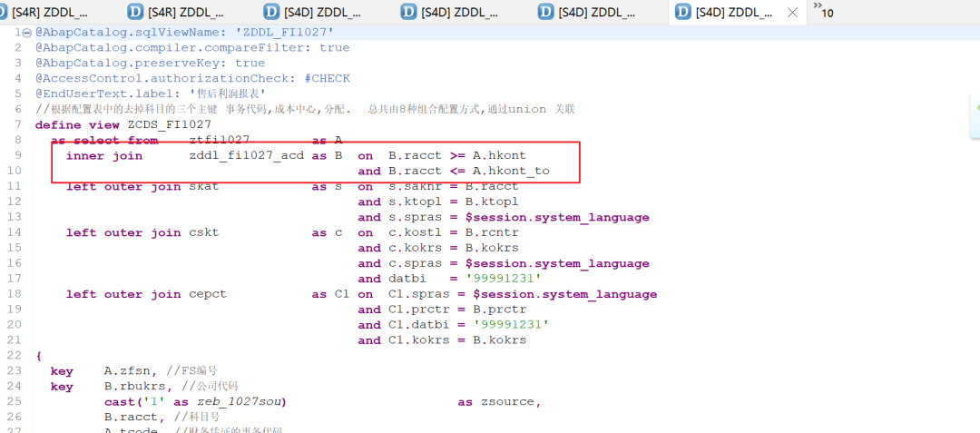Collapse the annotation fold toggle at line 1

[x=27, y=33]
